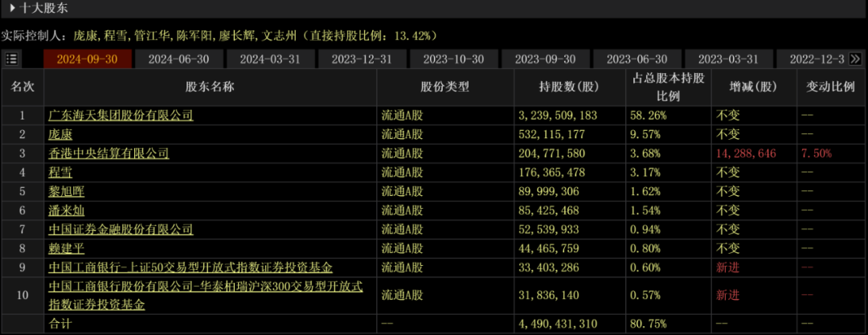Switch to the 2024-03-31 tab
868x335 pixels.
271,59
